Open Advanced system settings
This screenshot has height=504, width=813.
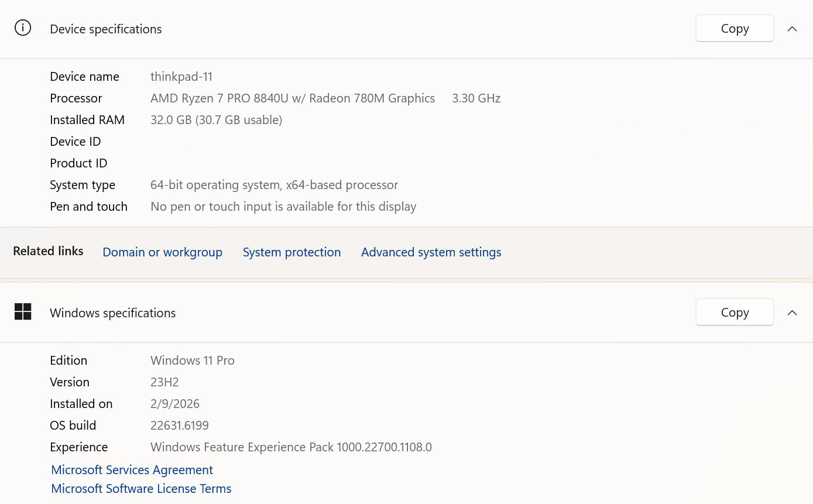[x=431, y=252]
